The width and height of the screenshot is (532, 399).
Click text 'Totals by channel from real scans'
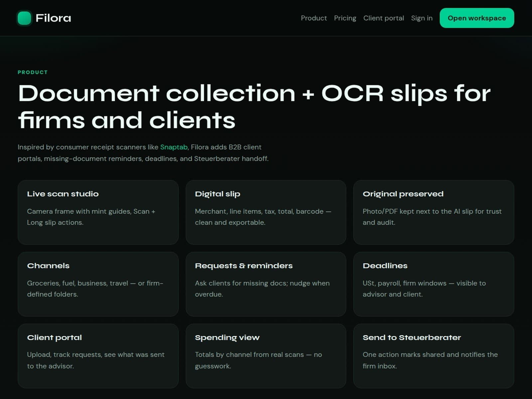pyautogui.click(x=249, y=355)
